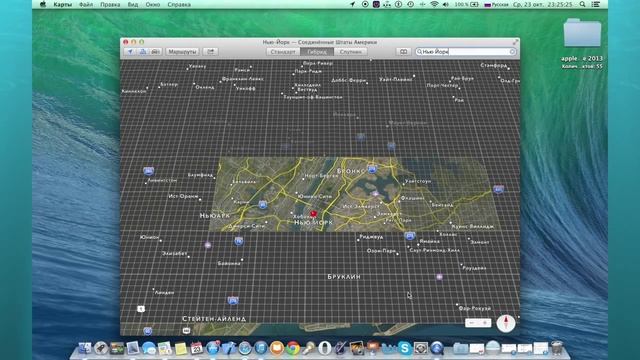Open the Окно menu
Image resolution: width=640 pixels, height=360 pixels.
click(x=153, y=4)
